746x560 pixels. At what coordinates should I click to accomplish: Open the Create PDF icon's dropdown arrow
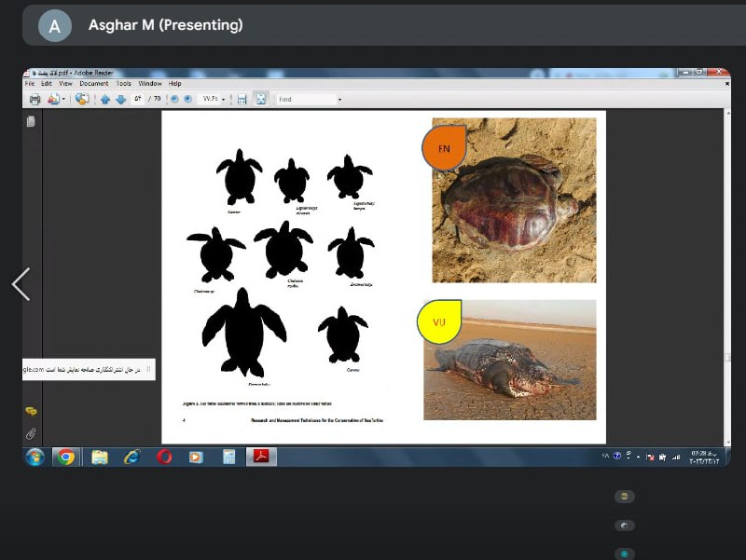point(63,100)
